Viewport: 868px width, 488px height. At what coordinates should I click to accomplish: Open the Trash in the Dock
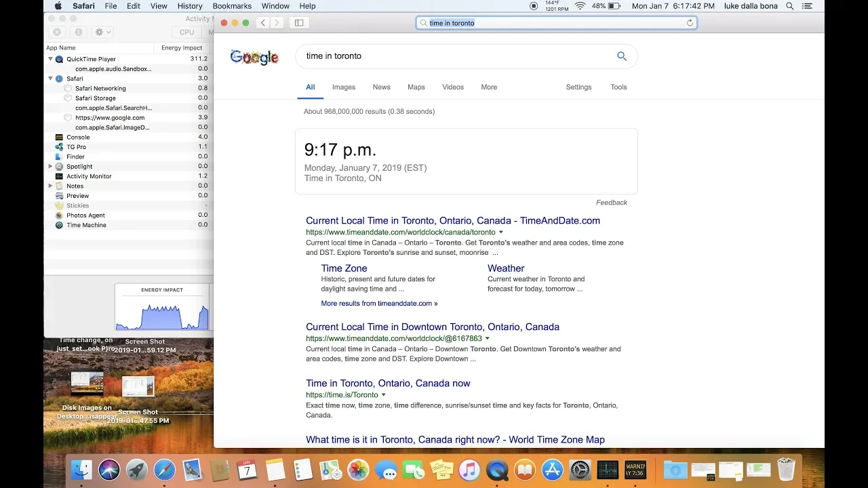786,469
